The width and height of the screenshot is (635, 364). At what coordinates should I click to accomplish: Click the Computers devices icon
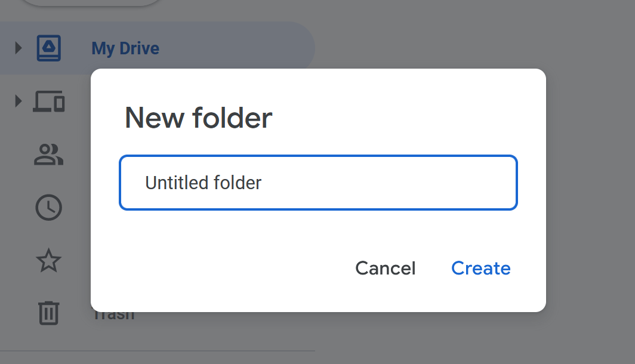48,101
